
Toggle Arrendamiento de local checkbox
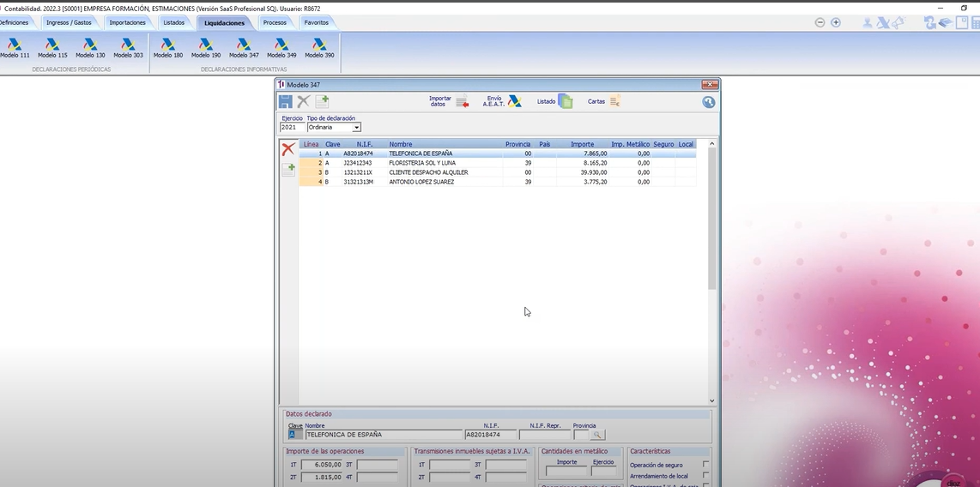coord(705,476)
